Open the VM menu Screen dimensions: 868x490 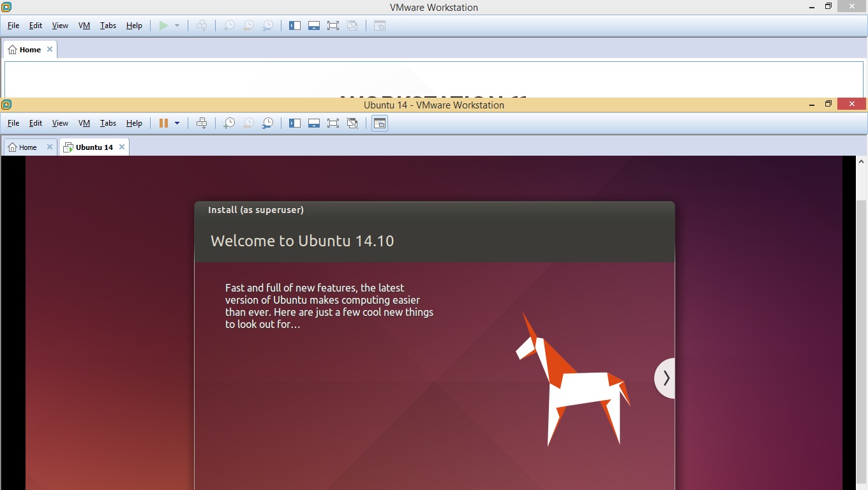click(x=84, y=122)
